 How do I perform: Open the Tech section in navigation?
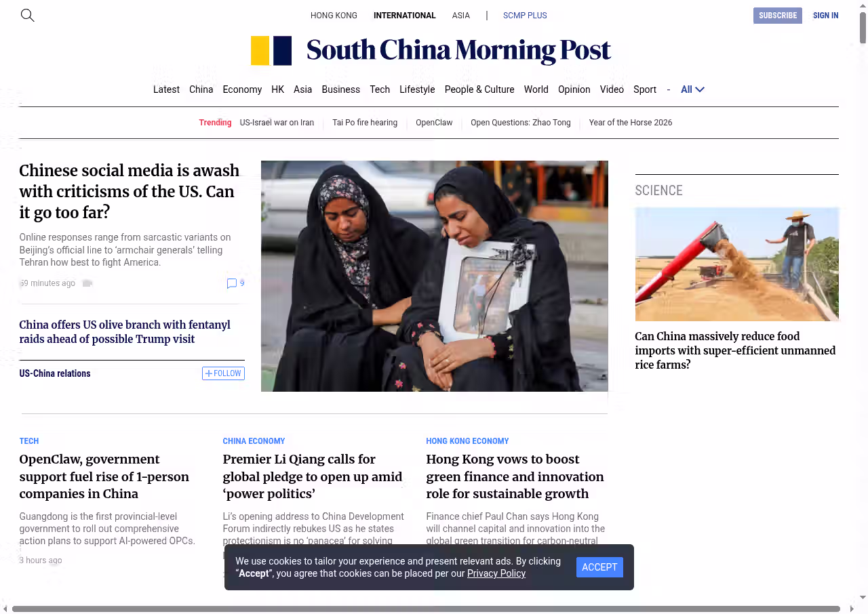(380, 89)
